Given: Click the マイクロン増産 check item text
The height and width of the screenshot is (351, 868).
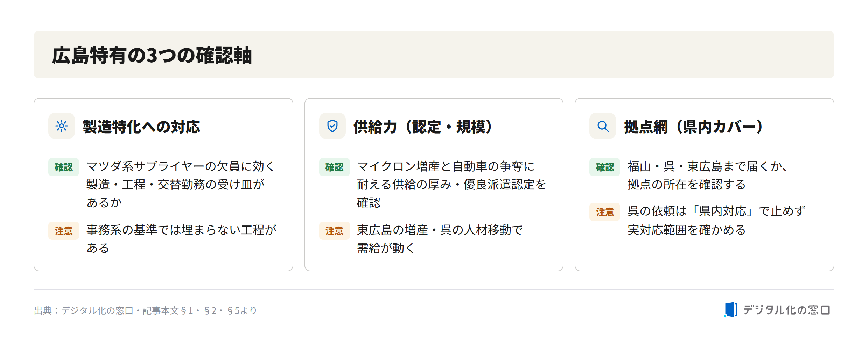Looking at the screenshot, I should tap(451, 184).
